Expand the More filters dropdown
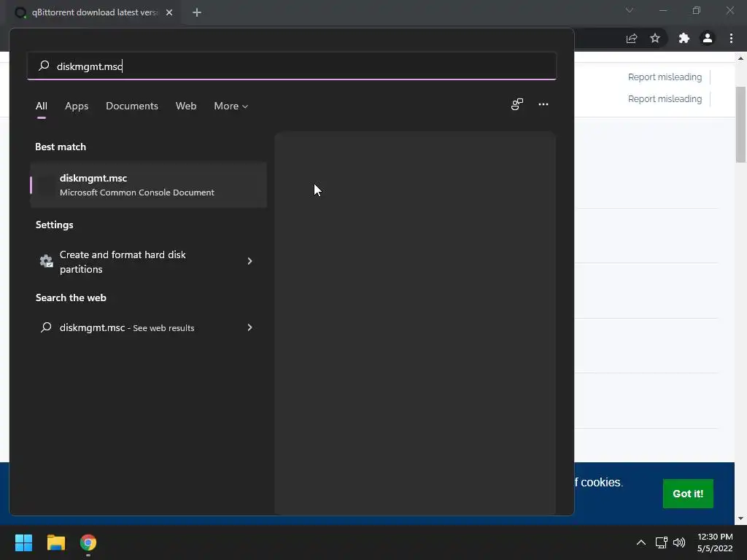 point(231,106)
